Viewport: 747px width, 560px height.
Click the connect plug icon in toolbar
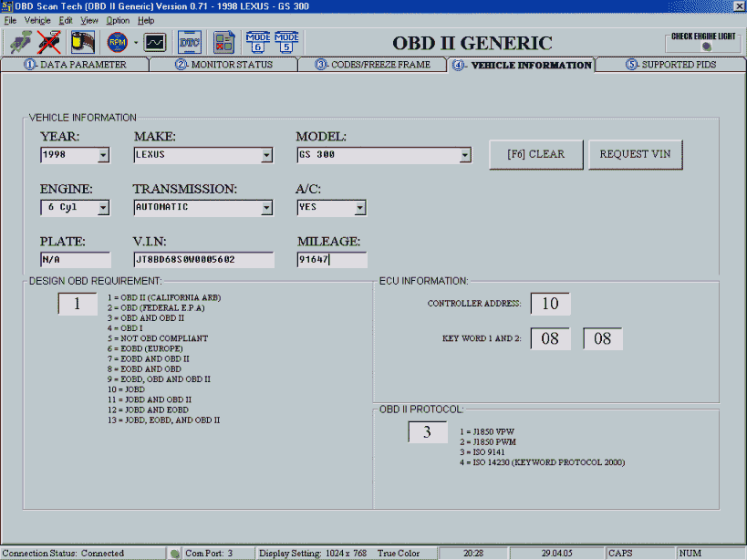[x=21, y=42]
